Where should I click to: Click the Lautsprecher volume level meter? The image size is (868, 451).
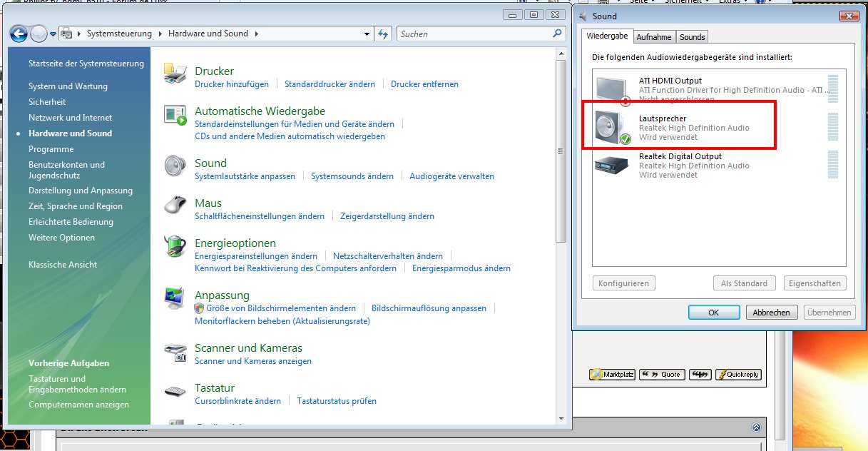point(833,128)
